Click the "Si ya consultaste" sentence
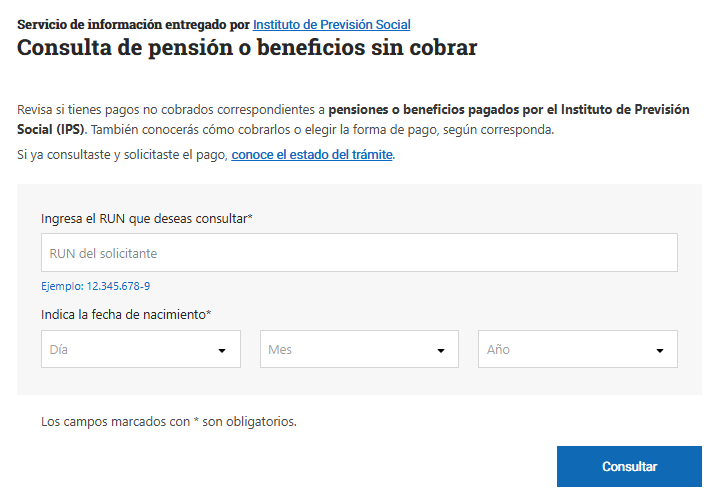This screenshot has width=721, height=502. pyautogui.click(x=123, y=155)
